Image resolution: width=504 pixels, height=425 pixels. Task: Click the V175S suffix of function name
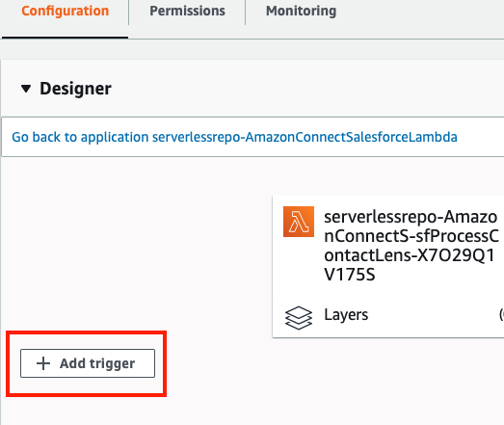[350, 275]
